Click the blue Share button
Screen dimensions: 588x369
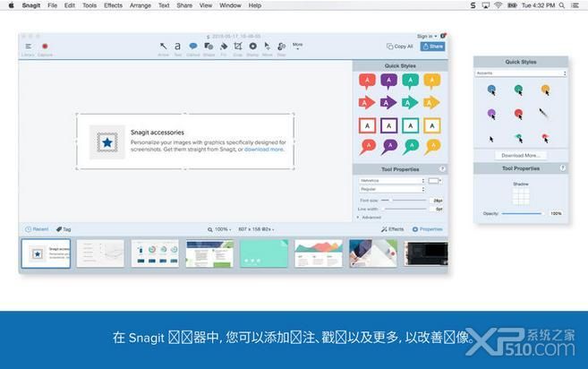(x=433, y=47)
